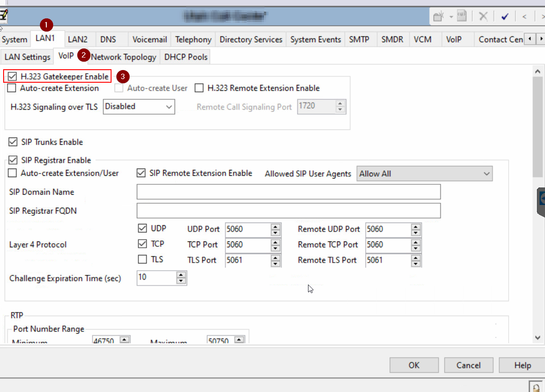
Task: Open the System Events tab
Action: (315, 40)
